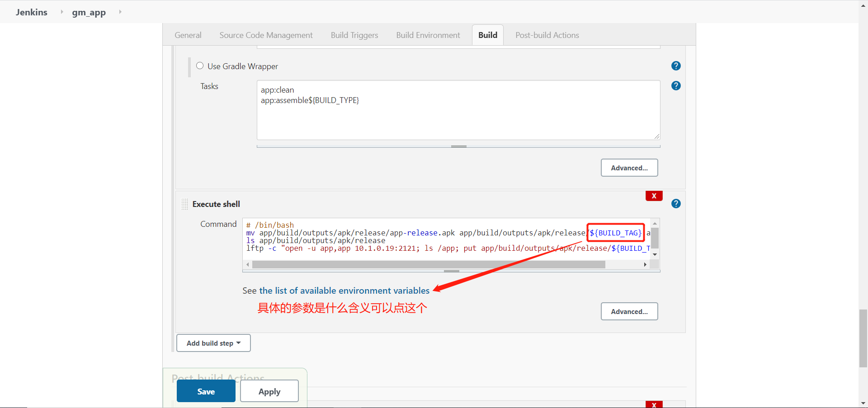
Task: Click the Save button
Action: pos(206,391)
